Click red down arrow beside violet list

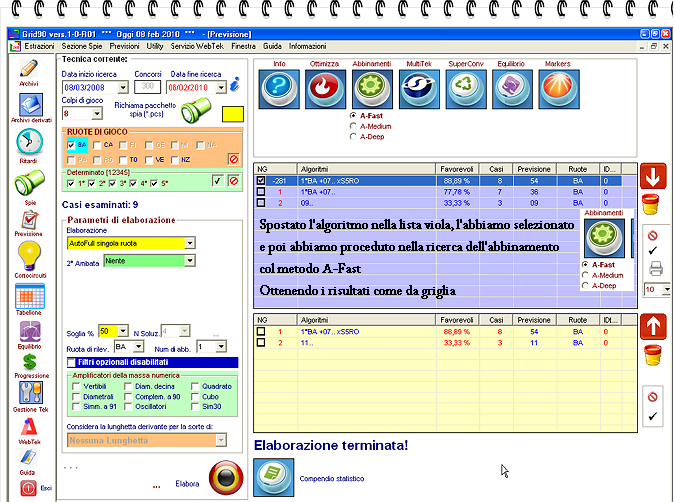[653, 176]
